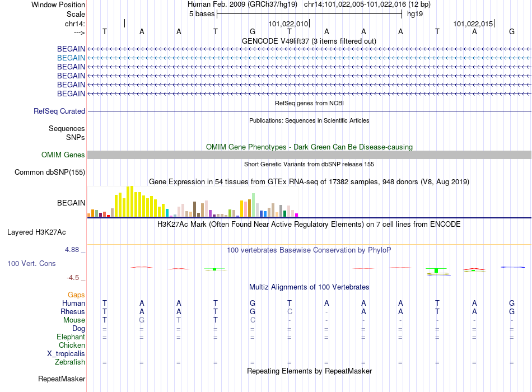Click the Window Position label
The width and height of the screenshot is (532, 392).
coord(58,4)
